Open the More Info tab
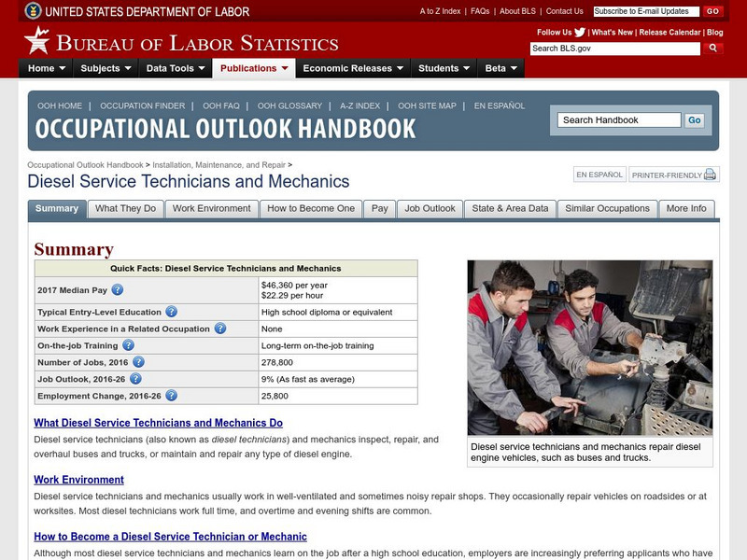The height and width of the screenshot is (560, 747). coord(686,208)
